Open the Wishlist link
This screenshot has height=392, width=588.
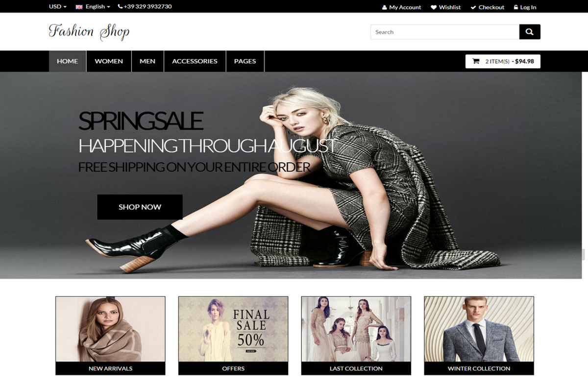point(450,7)
